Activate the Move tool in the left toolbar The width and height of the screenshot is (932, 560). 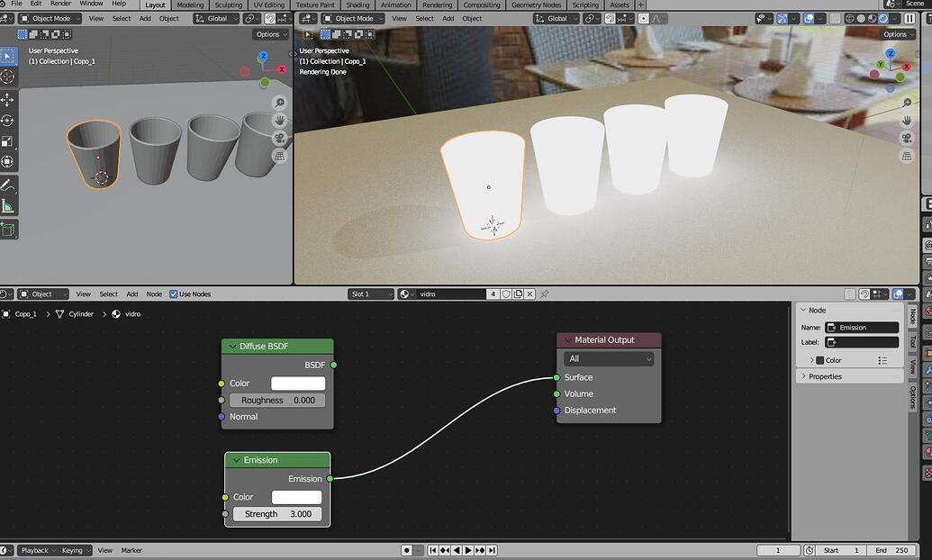[8, 99]
